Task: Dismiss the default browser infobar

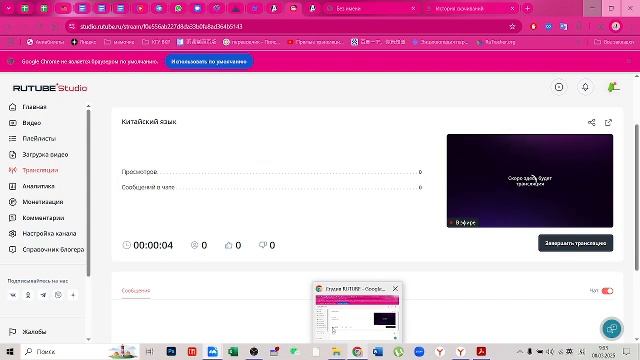Action: coord(629,61)
